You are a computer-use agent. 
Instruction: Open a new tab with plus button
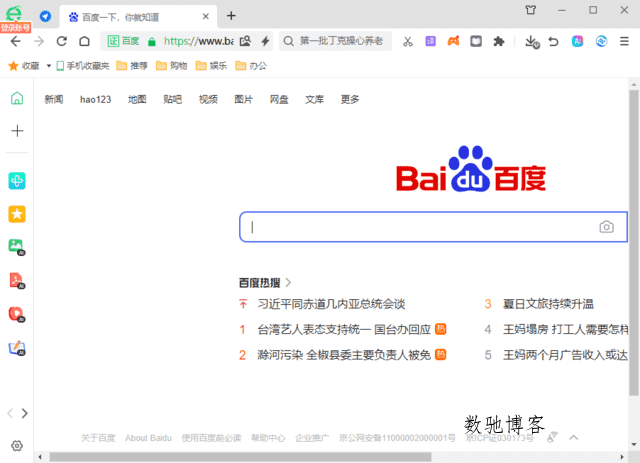click(x=231, y=16)
